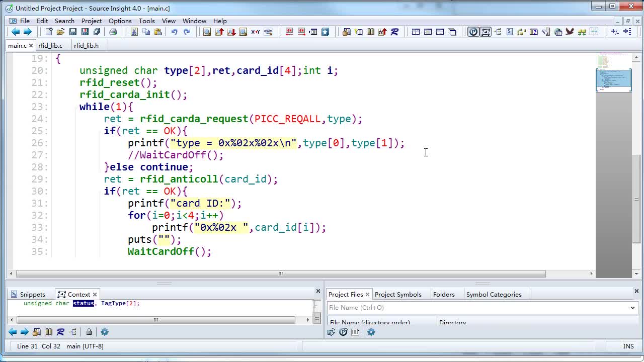Click the lock icon in Context panel
Screen dimensions: 644x362
coord(89,332)
